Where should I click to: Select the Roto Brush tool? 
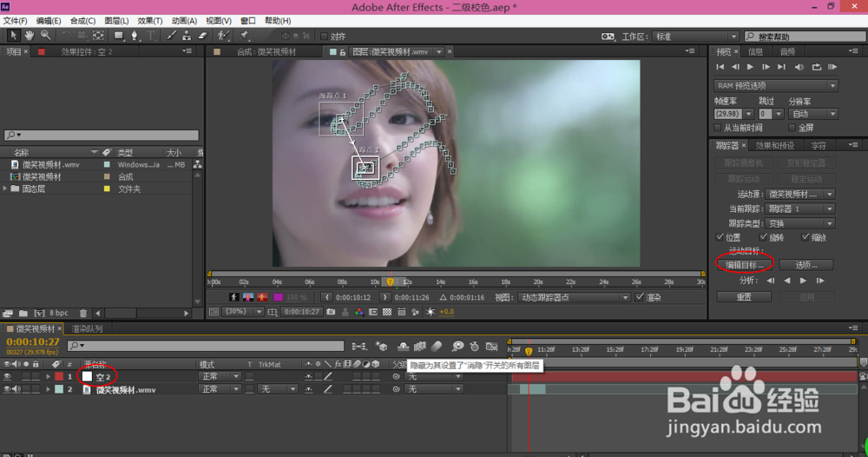223,36
